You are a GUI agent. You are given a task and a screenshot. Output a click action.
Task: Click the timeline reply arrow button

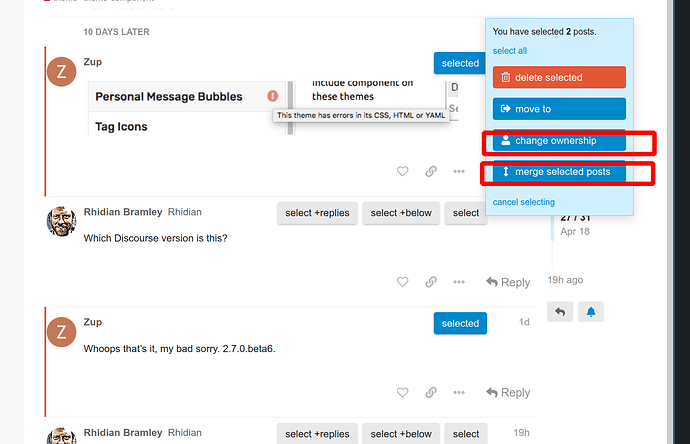tap(560, 312)
